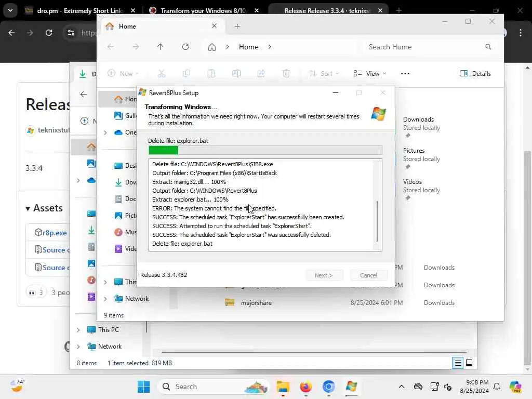Open the browser three-dot menu
This screenshot has width=532, height=399.
tap(521, 33)
